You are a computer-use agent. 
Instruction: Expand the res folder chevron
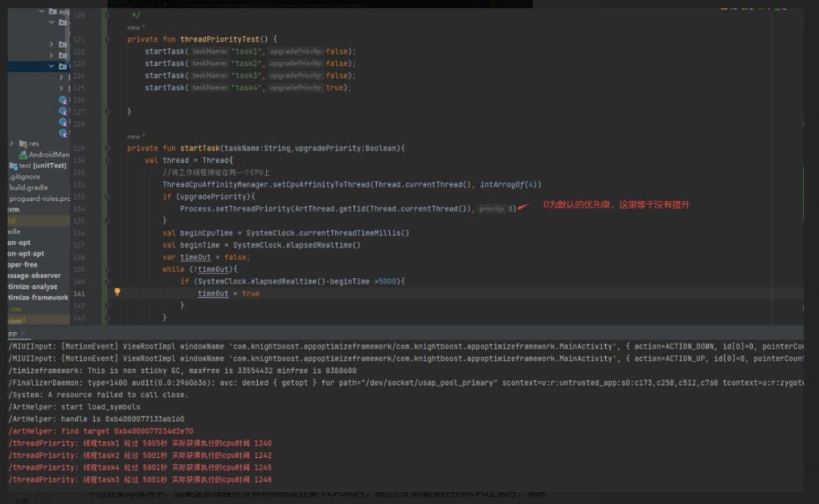pyautogui.click(x=12, y=143)
